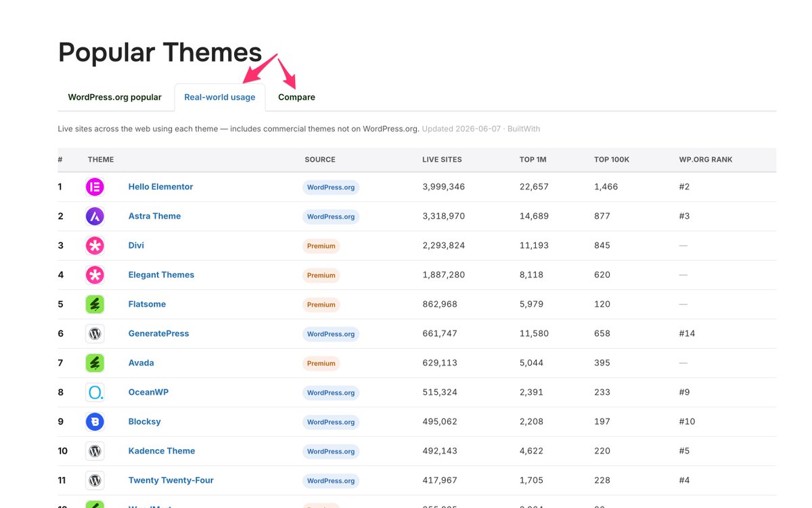This screenshot has width=812, height=508.
Task: Click WordPress.org badge in Blocksy row
Action: pyautogui.click(x=331, y=422)
